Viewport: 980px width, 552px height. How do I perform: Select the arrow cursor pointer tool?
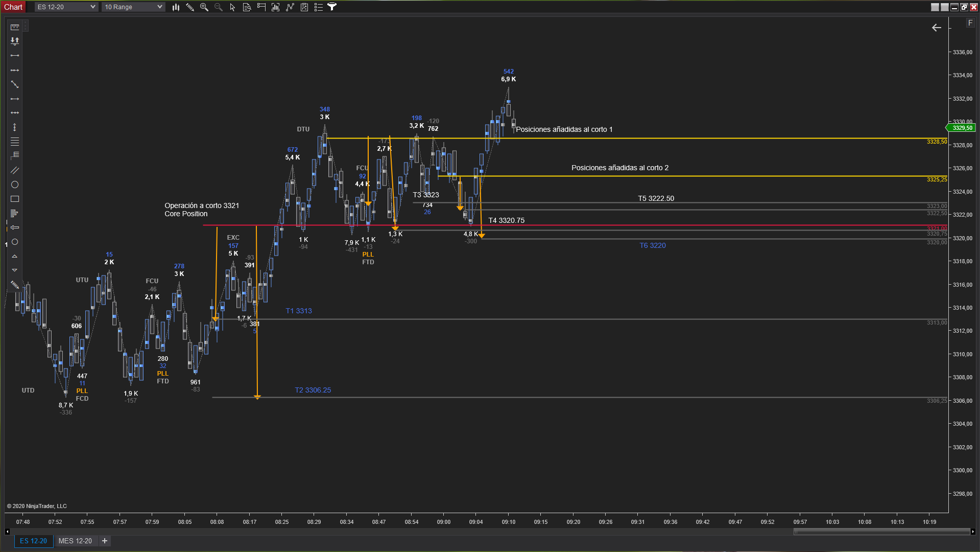pyautogui.click(x=233, y=7)
